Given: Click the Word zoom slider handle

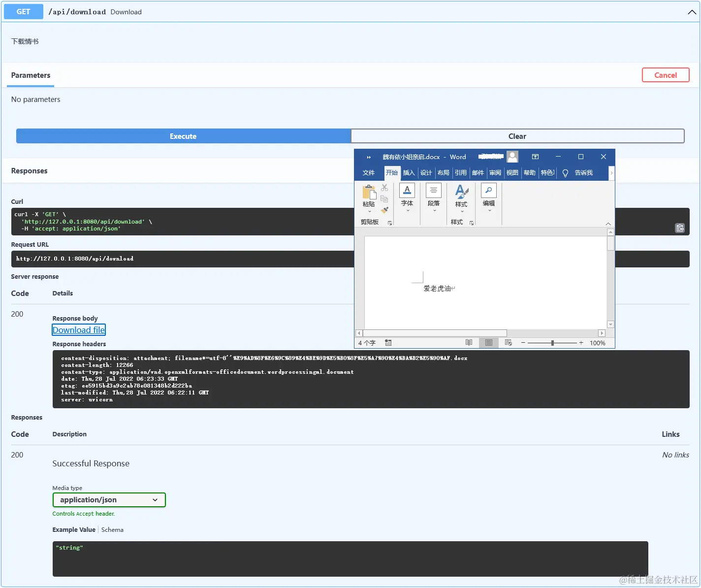Looking at the screenshot, I should tap(552, 343).
